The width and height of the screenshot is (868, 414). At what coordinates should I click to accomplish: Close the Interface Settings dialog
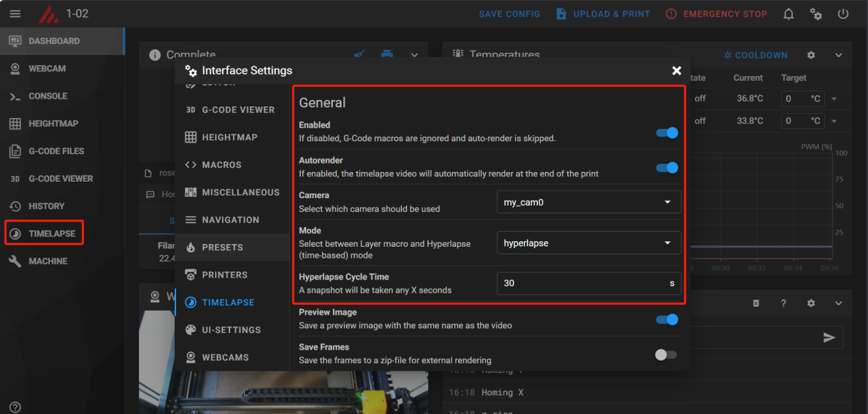[x=677, y=71]
